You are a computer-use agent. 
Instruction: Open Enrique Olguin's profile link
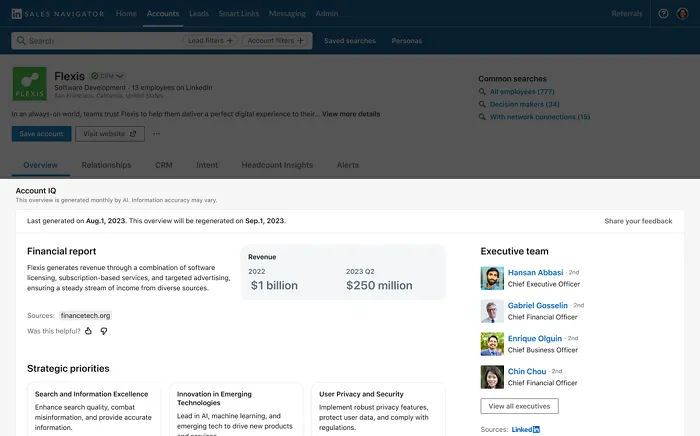pyautogui.click(x=535, y=338)
